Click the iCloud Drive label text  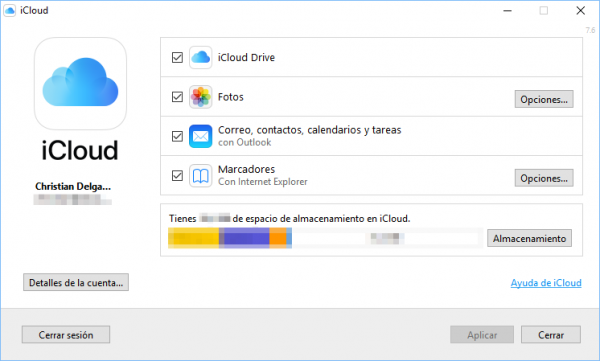[x=246, y=57]
